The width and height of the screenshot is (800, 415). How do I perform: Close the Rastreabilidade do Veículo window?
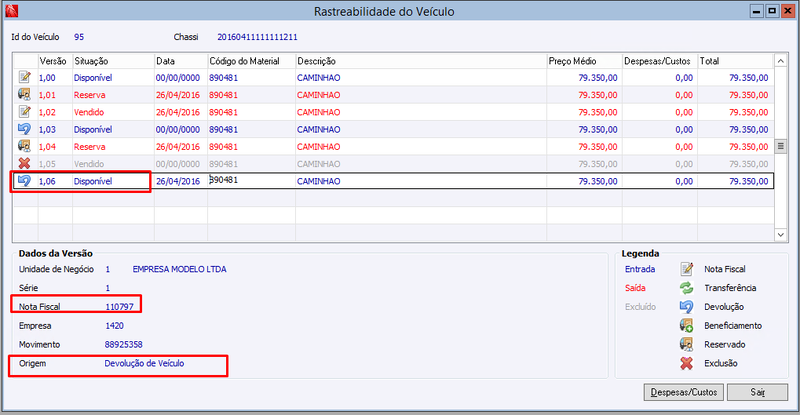[x=788, y=11]
